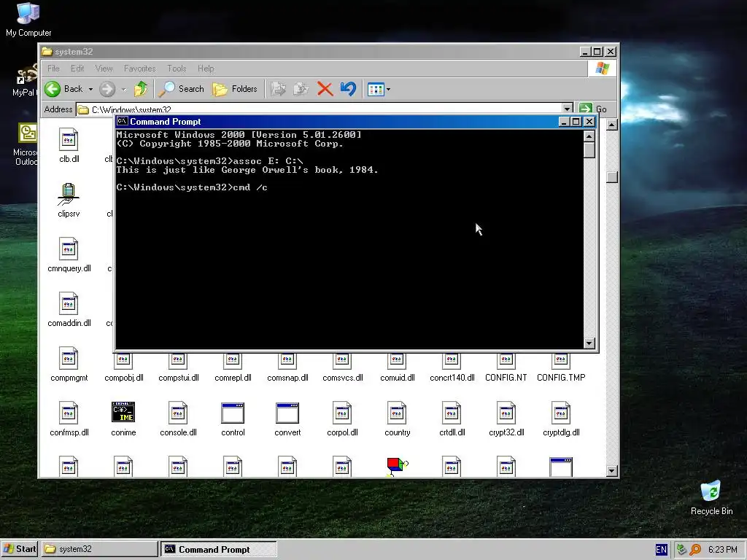Click the red-blue cube icon in bottom row
Screen dimensions: 747x560
pyautogui.click(x=398, y=466)
